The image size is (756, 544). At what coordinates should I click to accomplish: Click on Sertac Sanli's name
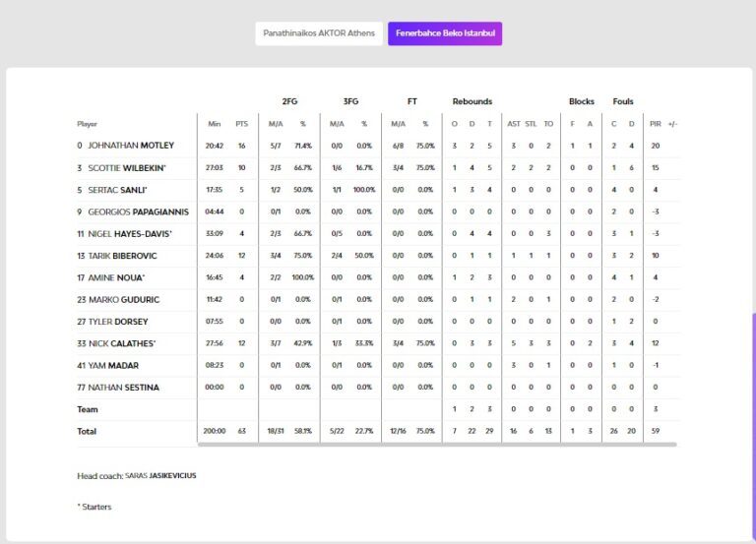[118, 190]
